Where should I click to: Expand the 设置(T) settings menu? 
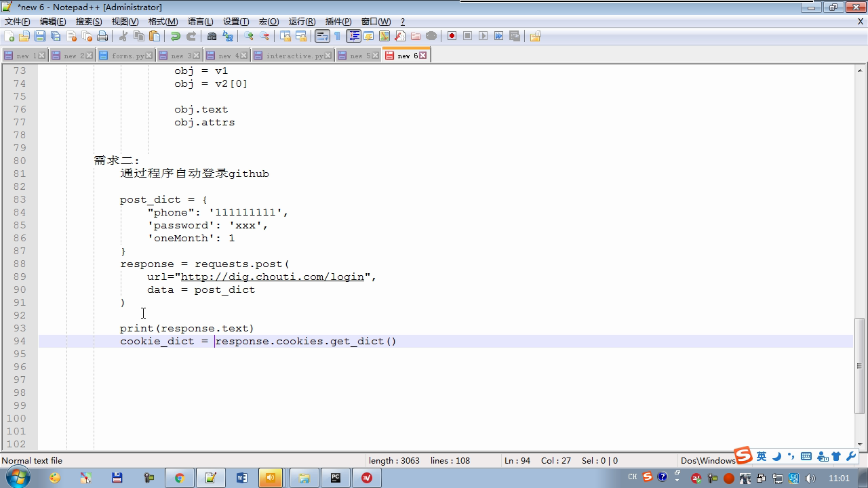click(x=236, y=22)
